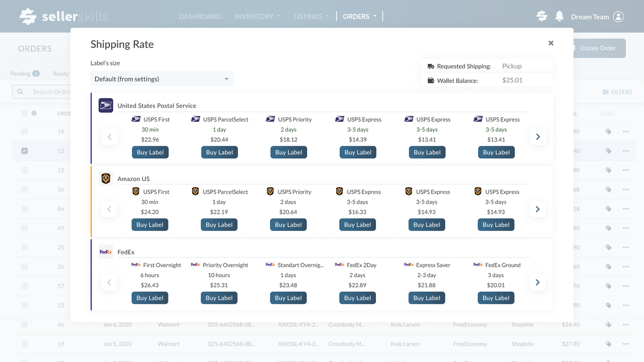Click the United States Postal Service carrier logo
This screenshot has height=362, width=644.
(x=106, y=105)
